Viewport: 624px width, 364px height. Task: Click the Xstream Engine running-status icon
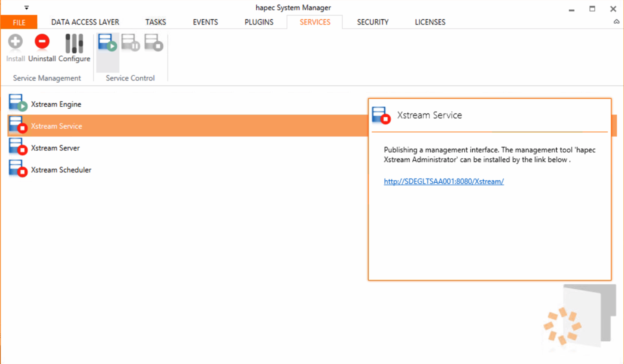(18, 103)
